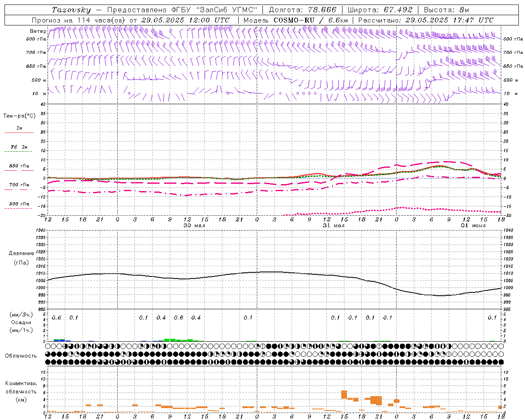Click the "700 гПа" entry in temperature legend

click(19, 185)
